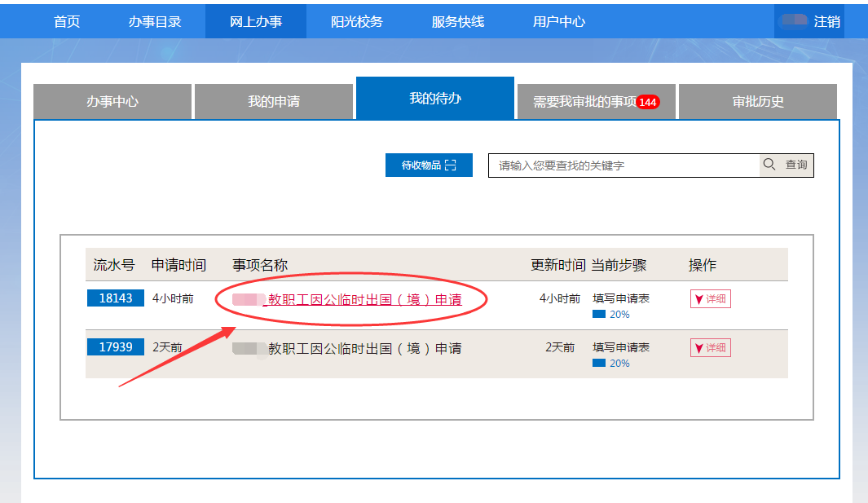Click the 注销 logout link

point(826,22)
